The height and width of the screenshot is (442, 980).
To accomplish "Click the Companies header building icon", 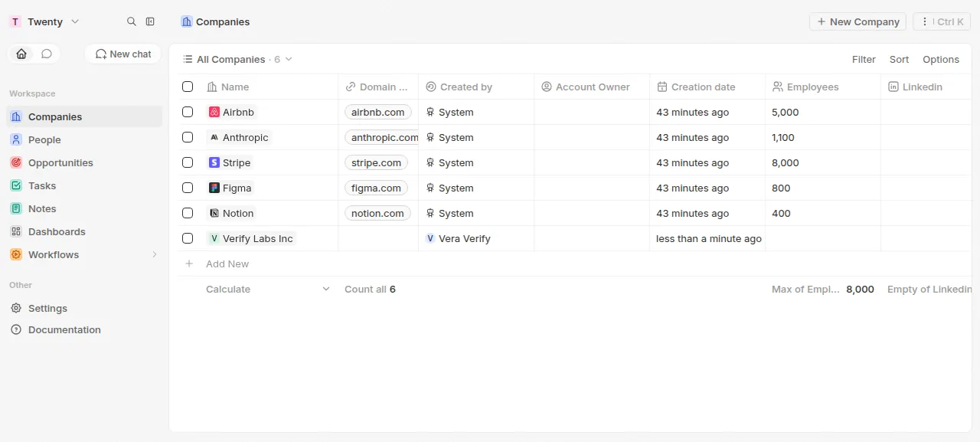I will pyautogui.click(x=187, y=21).
